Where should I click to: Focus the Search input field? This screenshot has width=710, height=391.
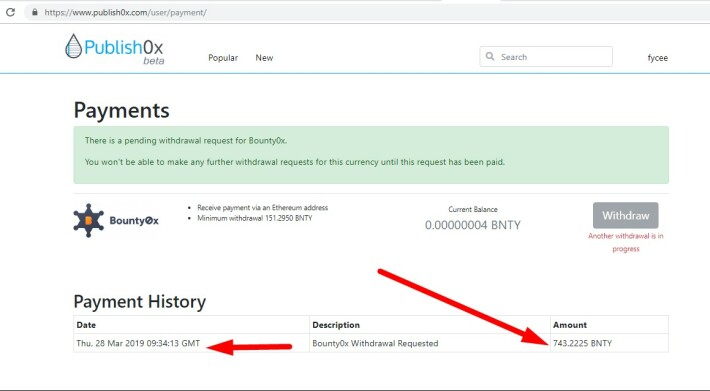(x=546, y=57)
